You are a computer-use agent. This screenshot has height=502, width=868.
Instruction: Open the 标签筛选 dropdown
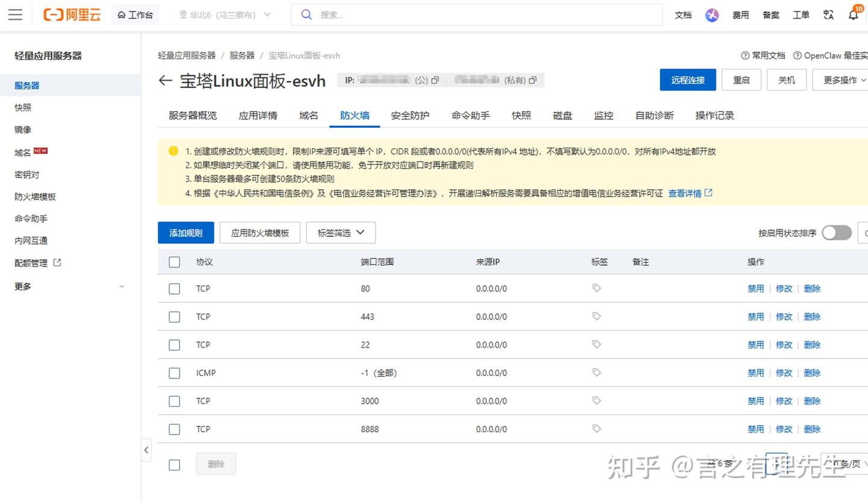(x=341, y=233)
